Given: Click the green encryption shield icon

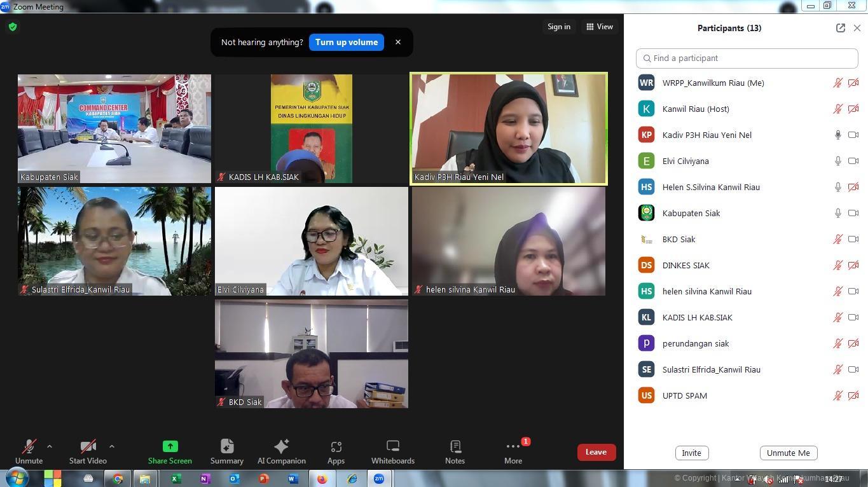Looking at the screenshot, I should point(13,27).
